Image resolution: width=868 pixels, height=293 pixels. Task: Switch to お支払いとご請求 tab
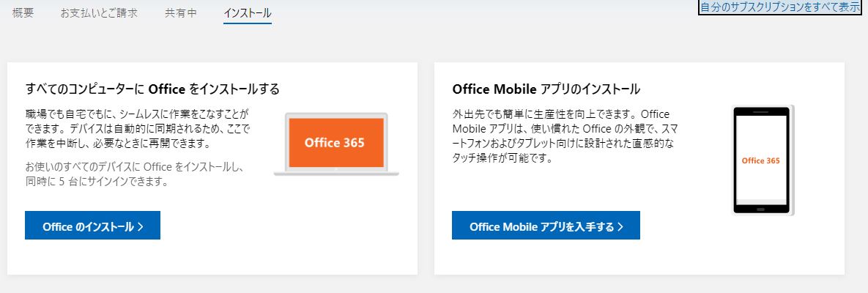(99, 13)
